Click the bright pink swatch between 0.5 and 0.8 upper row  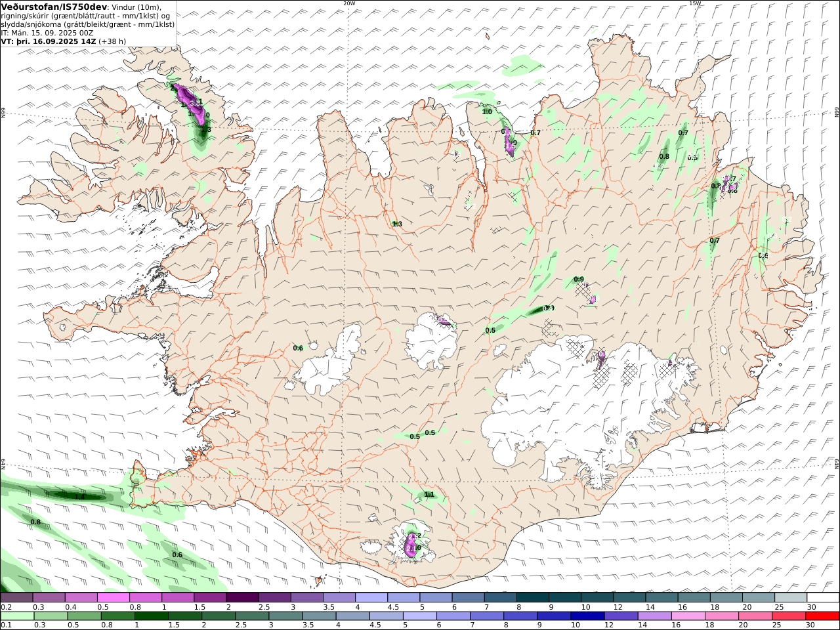(x=114, y=598)
